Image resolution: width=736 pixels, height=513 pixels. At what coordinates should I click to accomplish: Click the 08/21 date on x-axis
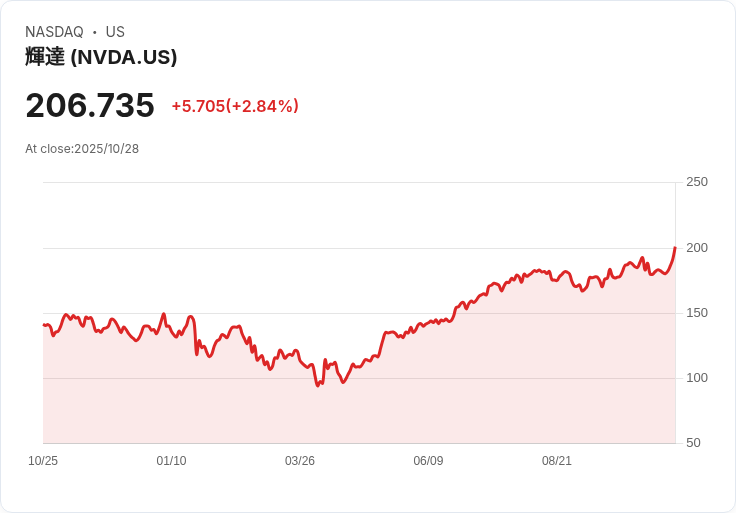coord(557,461)
